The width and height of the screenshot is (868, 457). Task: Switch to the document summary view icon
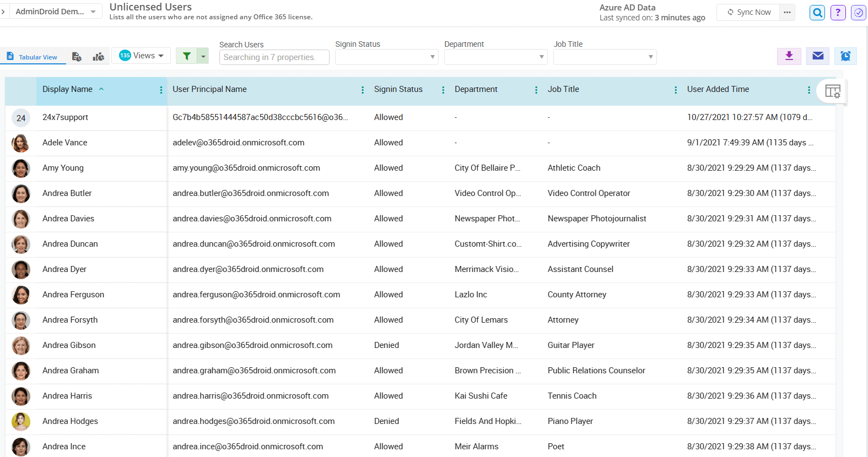click(x=77, y=57)
